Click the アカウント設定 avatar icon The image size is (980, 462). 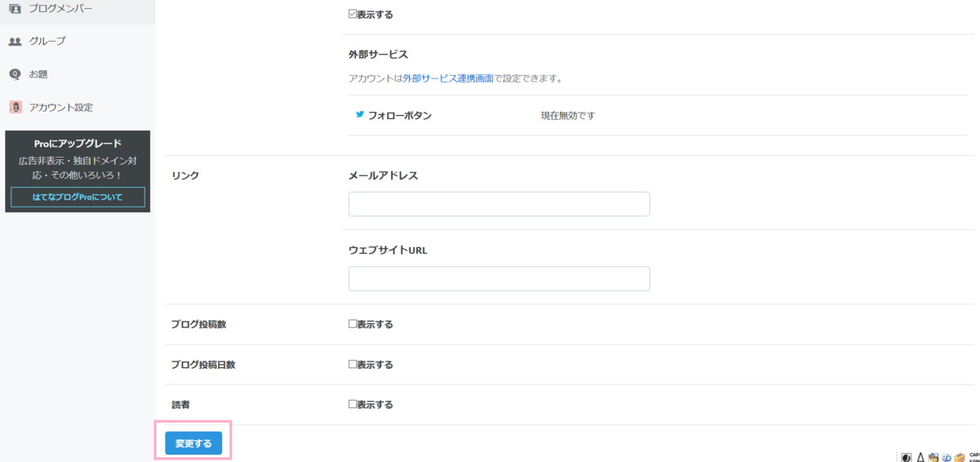[x=15, y=107]
